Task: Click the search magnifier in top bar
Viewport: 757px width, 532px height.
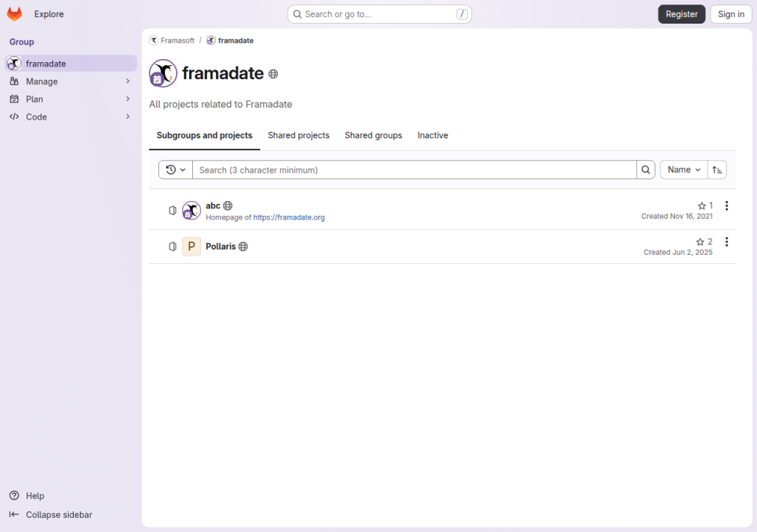Action: (x=297, y=14)
